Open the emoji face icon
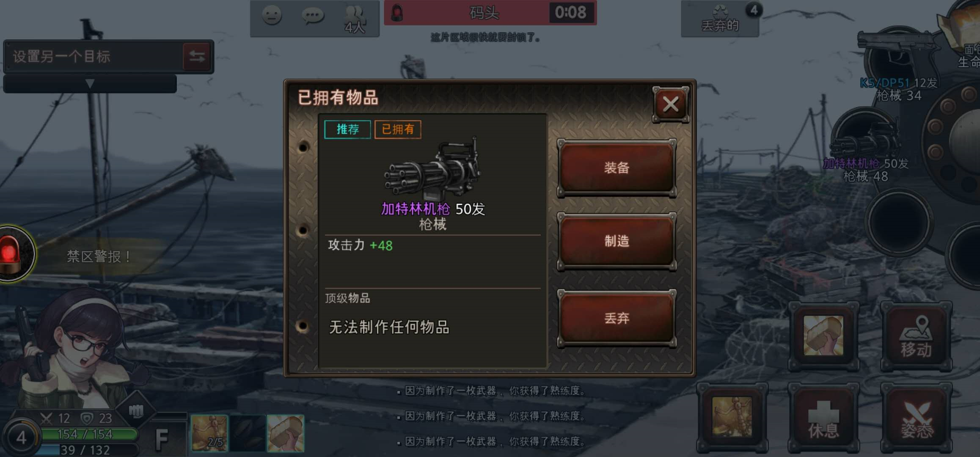Viewport: 980px width, 457px height. point(272,16)
